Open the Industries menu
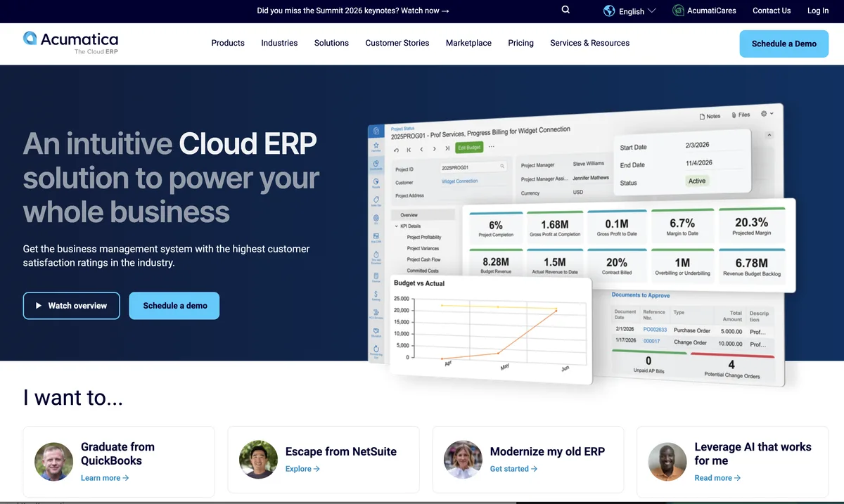Image resolution: width=844 pixels, height=504 pixels. [x=279, y=43]
